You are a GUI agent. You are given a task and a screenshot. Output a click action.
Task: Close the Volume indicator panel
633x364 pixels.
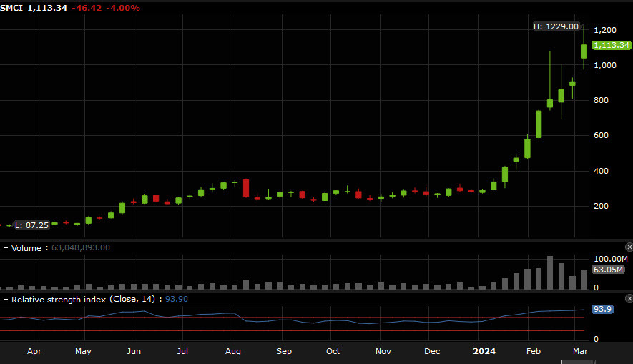629,247
